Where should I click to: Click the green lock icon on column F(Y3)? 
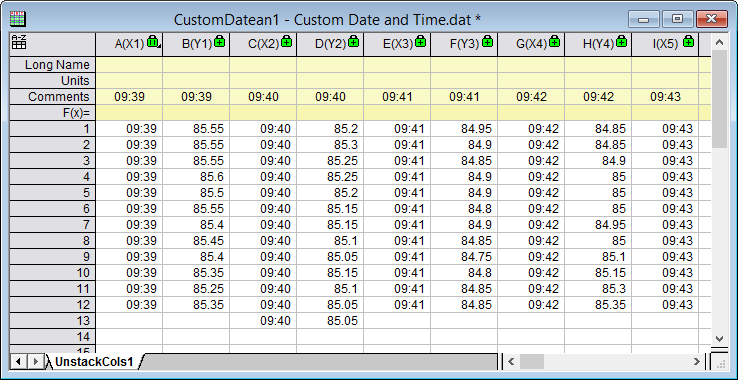[487, 41]
